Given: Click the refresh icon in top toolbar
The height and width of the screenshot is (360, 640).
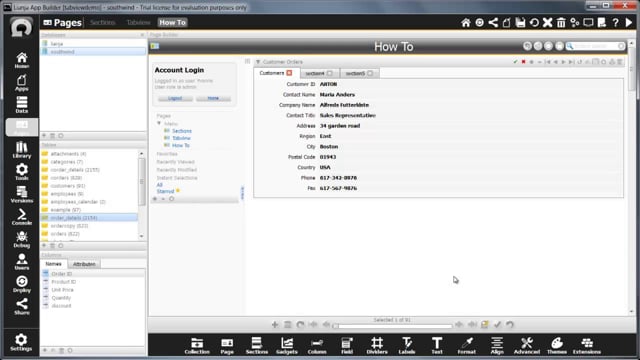Looking at the screenshot, I should pos(534,23).
